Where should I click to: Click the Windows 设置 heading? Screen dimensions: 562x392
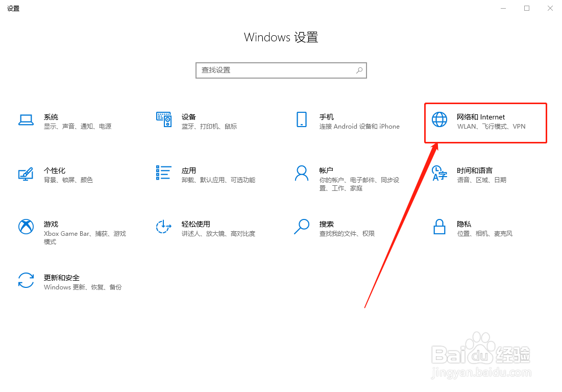281,37
